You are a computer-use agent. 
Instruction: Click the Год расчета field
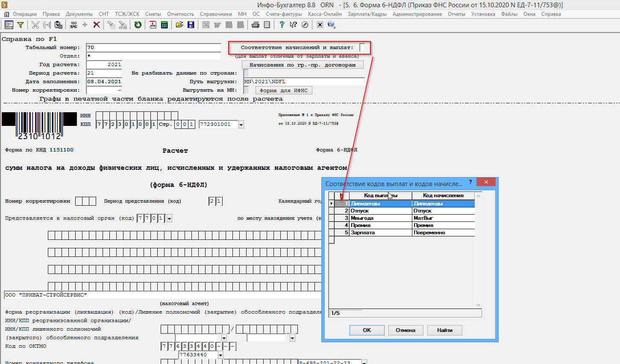coord(104,64)
